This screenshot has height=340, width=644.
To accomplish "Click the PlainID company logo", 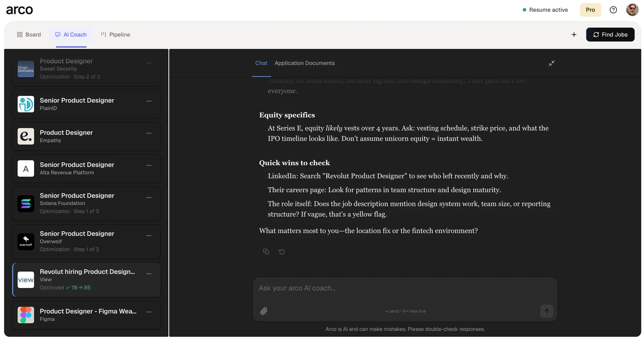I will tap(26, 104).
